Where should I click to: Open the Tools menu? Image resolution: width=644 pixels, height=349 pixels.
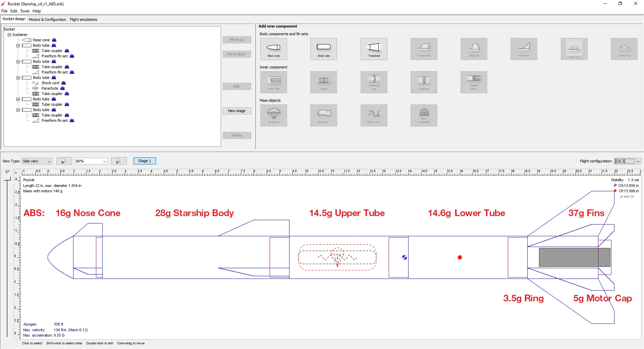[x=25, y=11]
